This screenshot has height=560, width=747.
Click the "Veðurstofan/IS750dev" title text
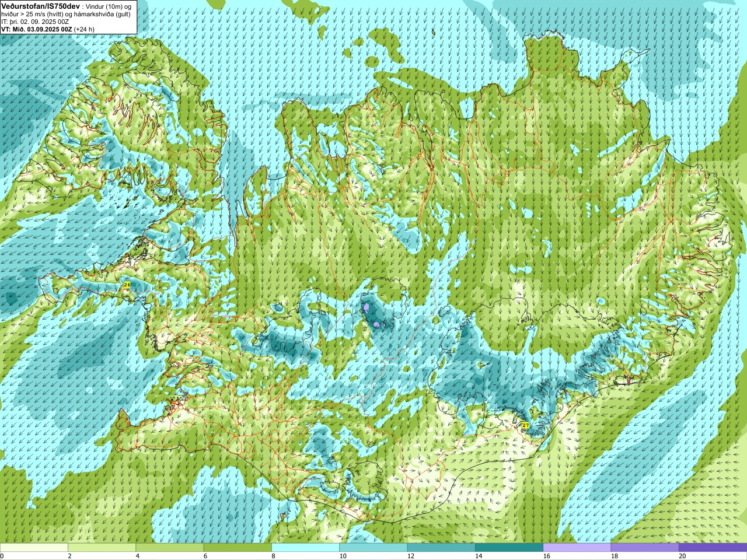41,5
